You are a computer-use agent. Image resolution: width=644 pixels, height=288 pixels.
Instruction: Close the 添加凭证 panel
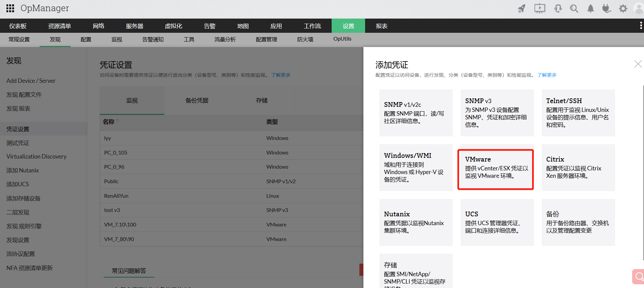(638, 64)
